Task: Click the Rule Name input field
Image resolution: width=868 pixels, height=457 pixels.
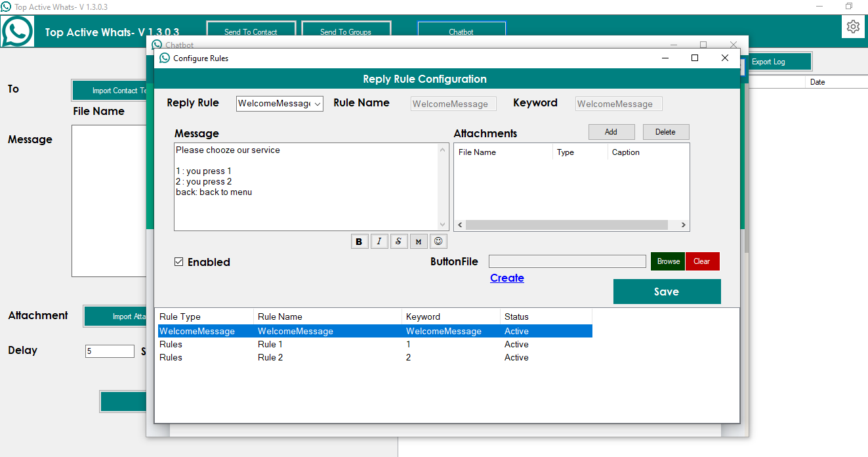Action: coord(453,104)
